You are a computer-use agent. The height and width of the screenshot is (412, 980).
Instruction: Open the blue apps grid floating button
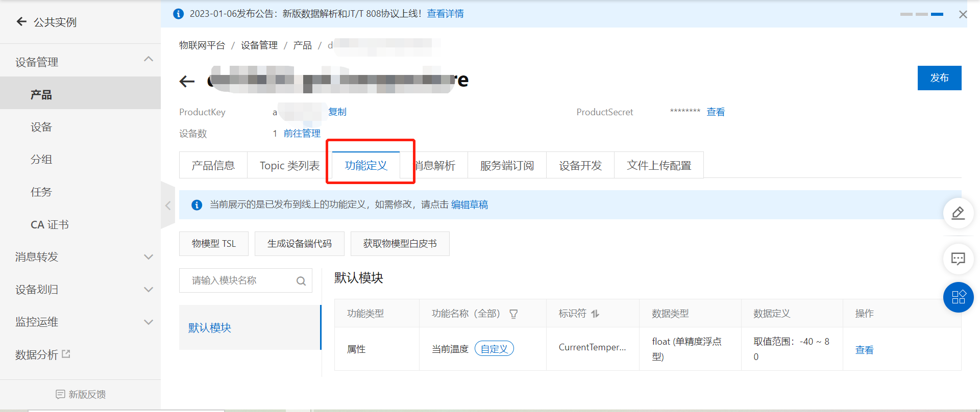[958, 297]
